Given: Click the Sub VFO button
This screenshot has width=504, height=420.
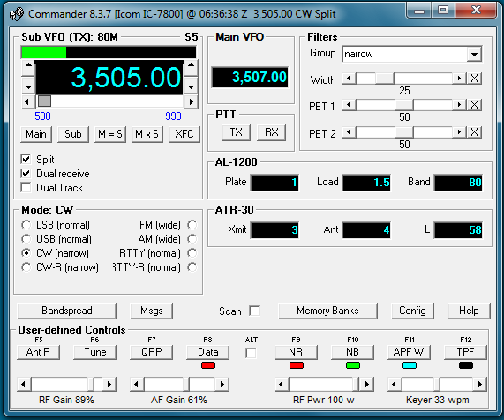Looking at the screenshot, I should (x=73, y=134).
